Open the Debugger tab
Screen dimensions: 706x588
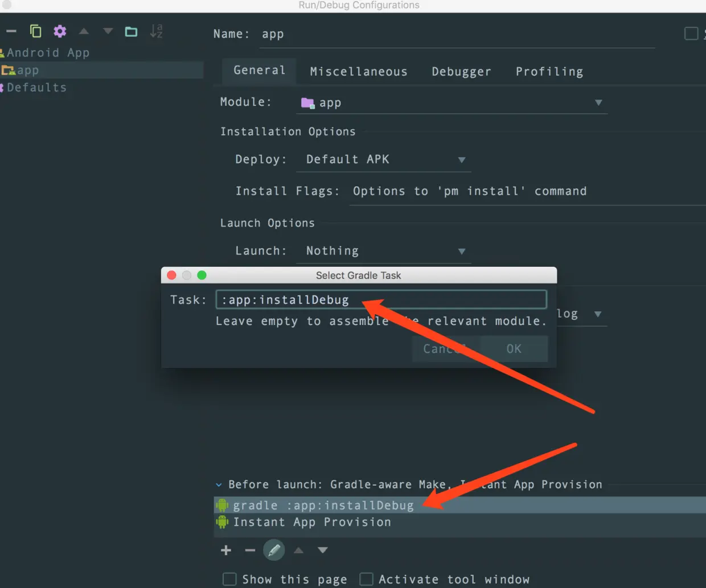coord(461,72)
